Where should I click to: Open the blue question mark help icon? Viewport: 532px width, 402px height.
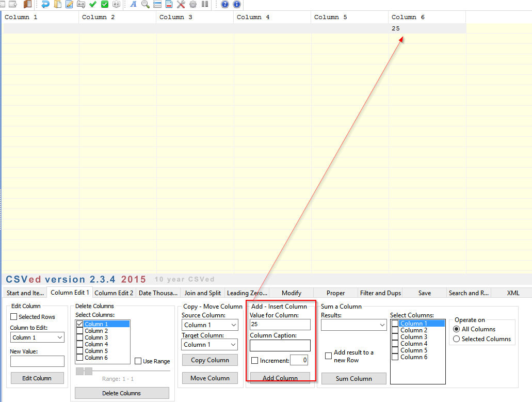coord(224,4)
